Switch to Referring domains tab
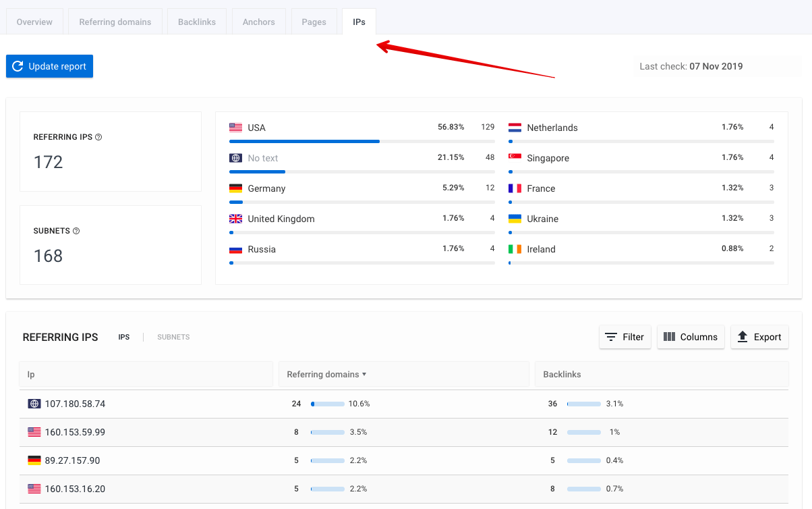The image size is (812, 509). 115,22
